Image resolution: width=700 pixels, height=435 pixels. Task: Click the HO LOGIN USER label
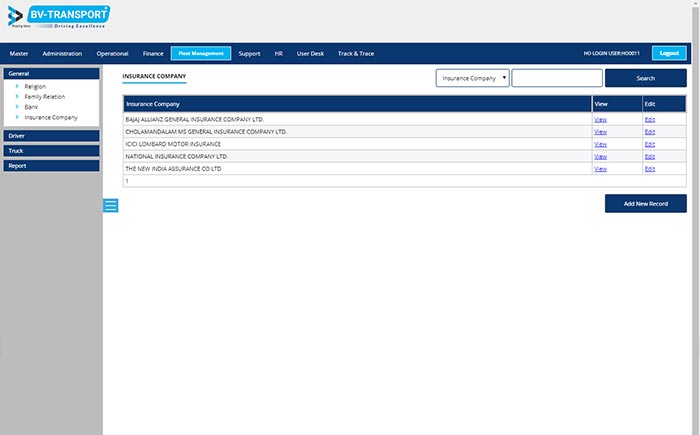[612, 53]
